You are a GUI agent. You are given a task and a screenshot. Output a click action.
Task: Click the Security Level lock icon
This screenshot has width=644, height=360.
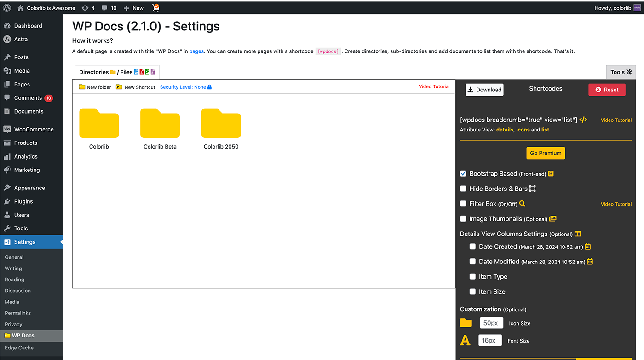pyautogui.click(x=209, y=87)
